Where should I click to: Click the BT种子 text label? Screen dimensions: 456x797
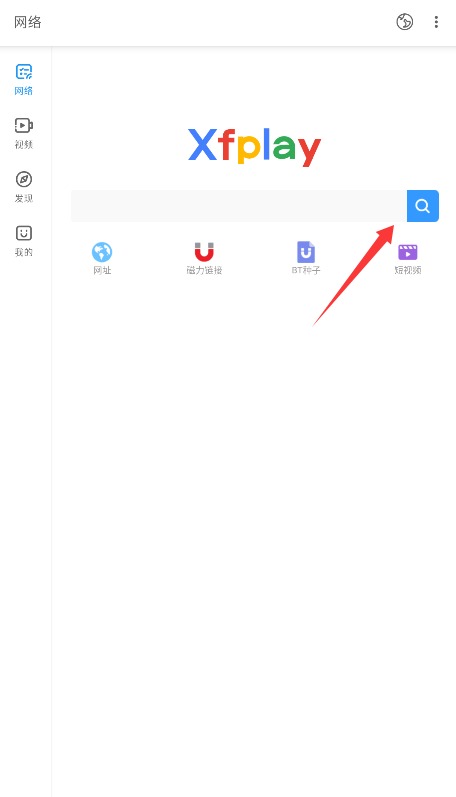click(x=306, y=270)
